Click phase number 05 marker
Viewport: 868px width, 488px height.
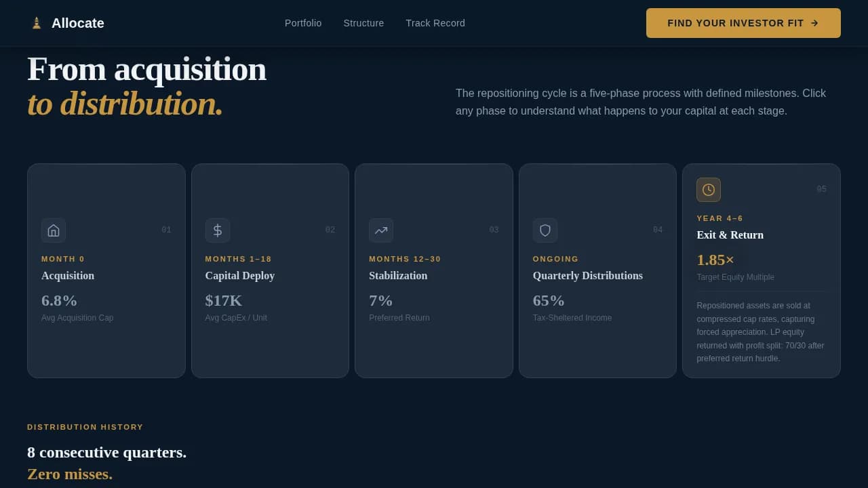[822, 189]
